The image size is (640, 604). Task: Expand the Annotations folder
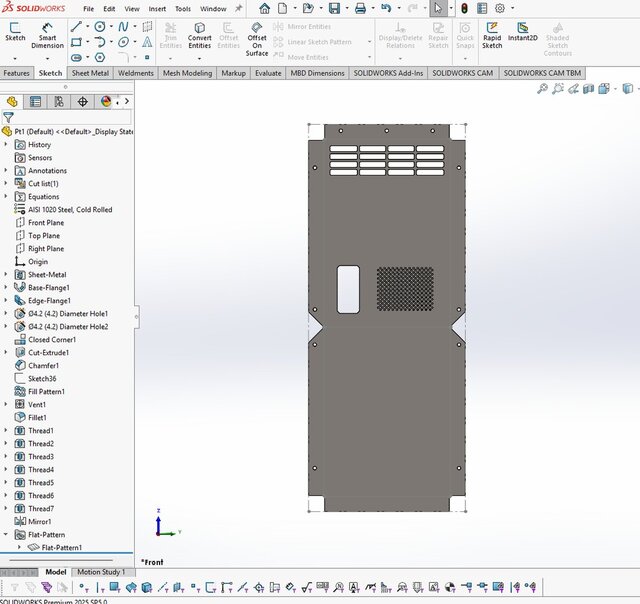(6, 171)
